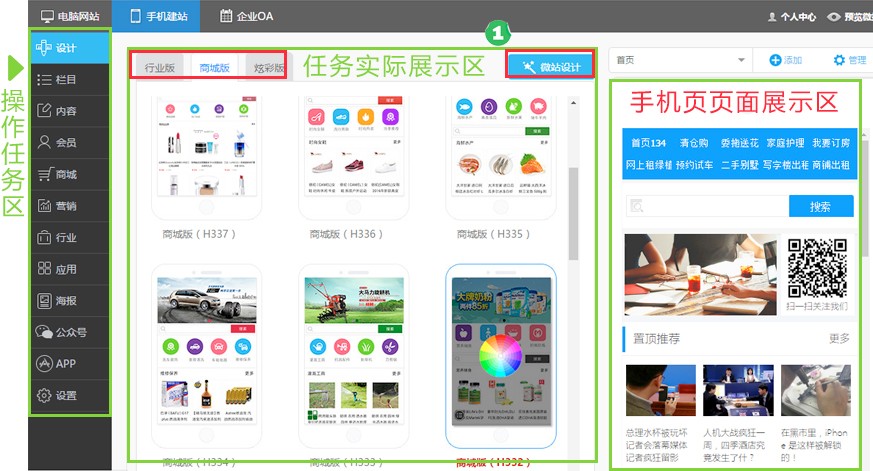873x471 pixels.
Task: Click the 添加 add page button
Action: (785, 60)
